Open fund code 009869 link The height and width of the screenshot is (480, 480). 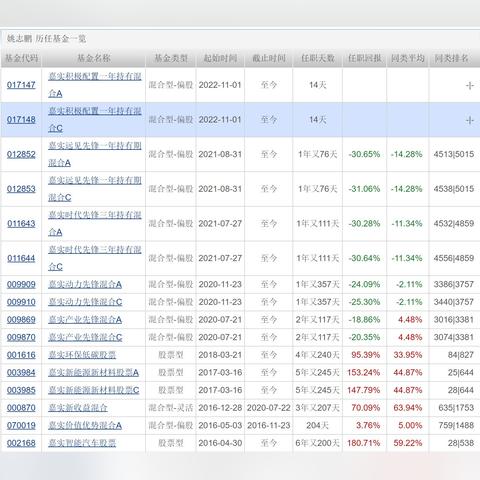(21, 320)
